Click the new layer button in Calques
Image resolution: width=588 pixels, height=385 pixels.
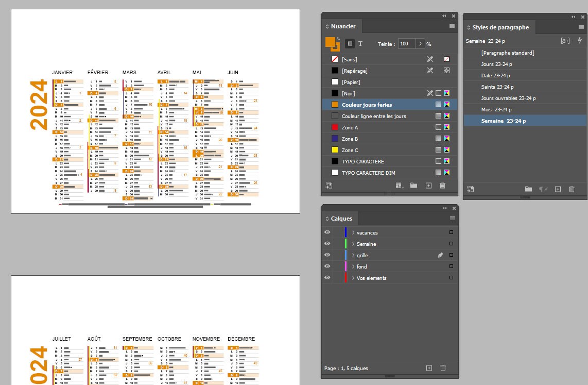tap(428, 368)
